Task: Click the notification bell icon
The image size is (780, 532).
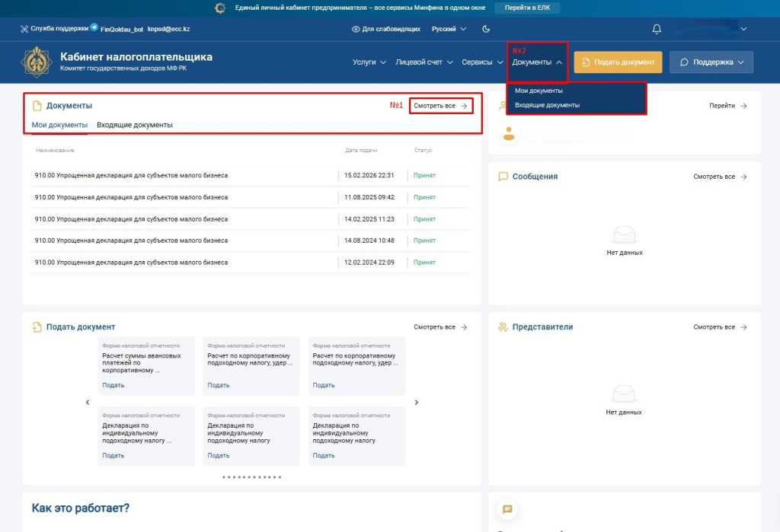Action: tap(657, 29)
